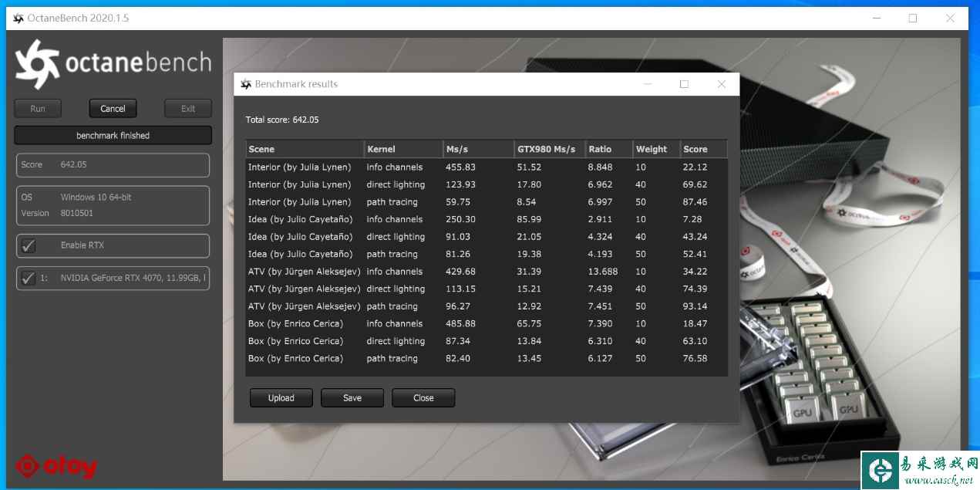Image resolution: width=980 pixels, height=490 pixels.
Task: Click the Weight column header
Action: pos(656,149)
